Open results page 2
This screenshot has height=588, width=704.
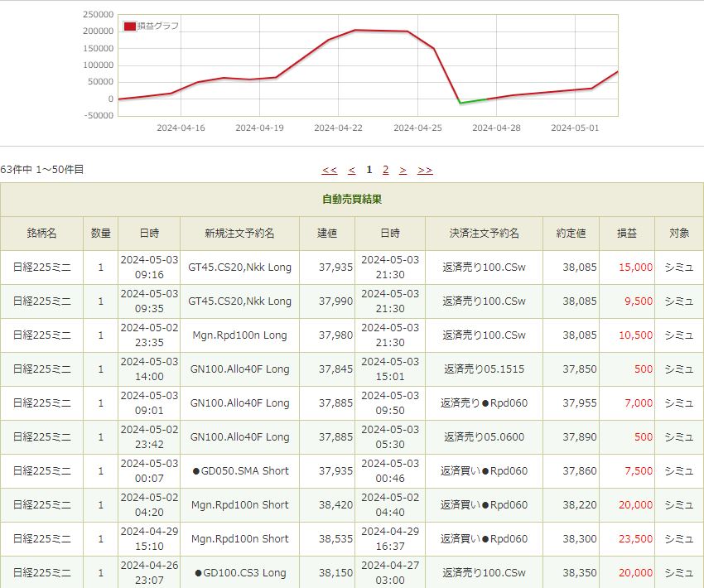[x=385, y=170]
